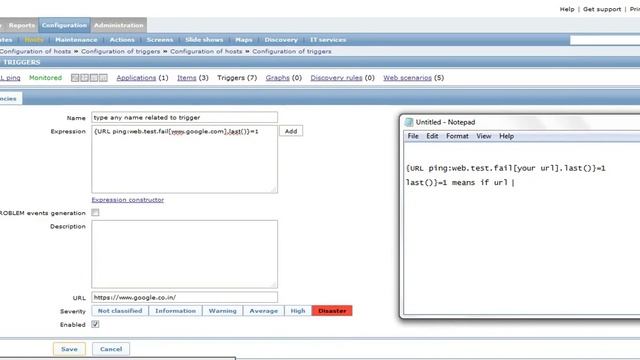The height and width of the screenshot is (360, 640).
Task: Cancel the trigger form
Action: pos(111,349)
